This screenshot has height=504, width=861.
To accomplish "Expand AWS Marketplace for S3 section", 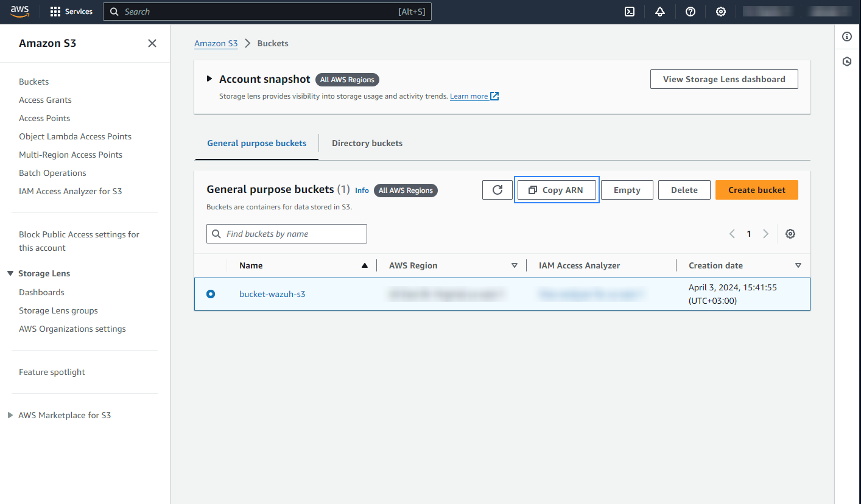I will click(x=10, y=415).
